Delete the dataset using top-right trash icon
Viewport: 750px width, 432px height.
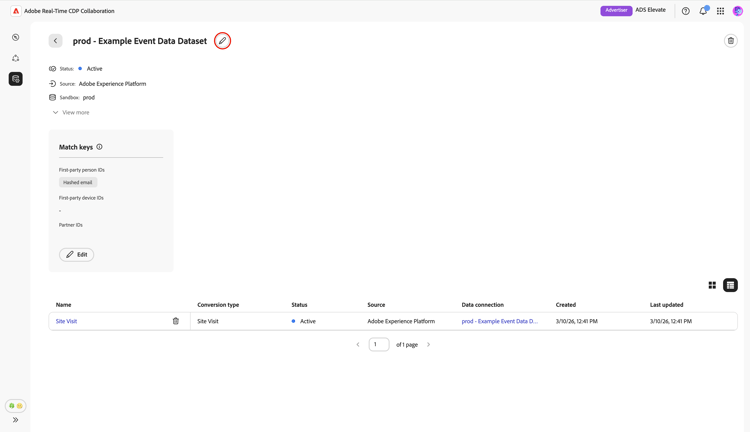[730, 41]
